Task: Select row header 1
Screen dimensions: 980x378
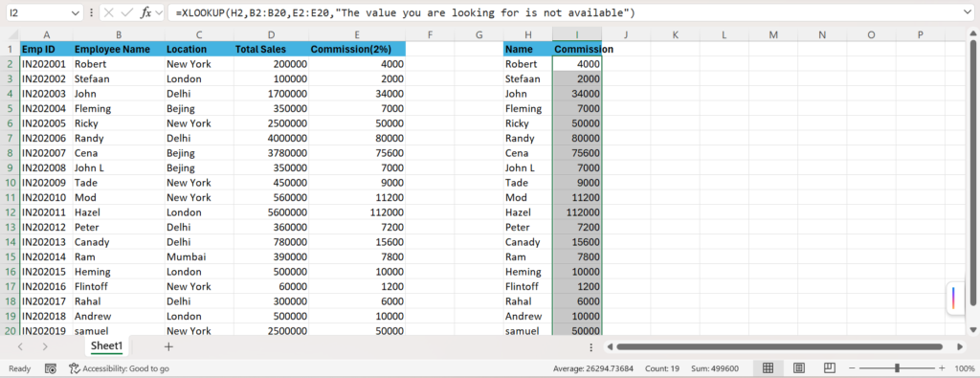Action: tap(10, 49)
